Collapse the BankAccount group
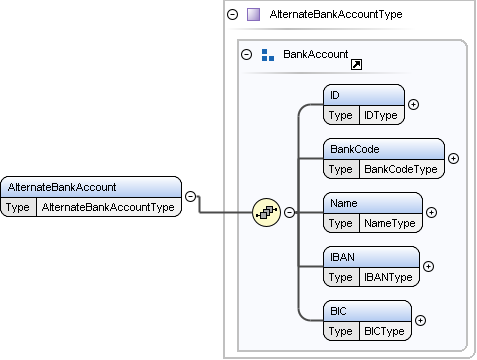Screen dimensions: 477x360 coord(246,54)
